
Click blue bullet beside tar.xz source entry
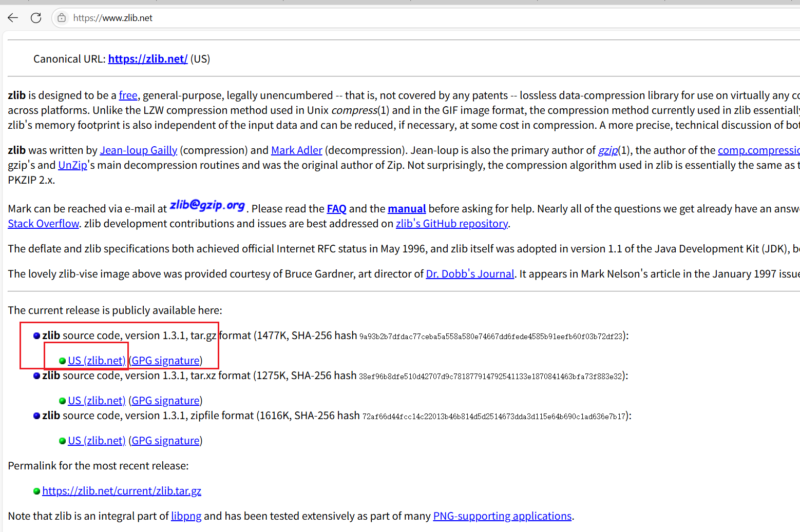coord(36,376)
